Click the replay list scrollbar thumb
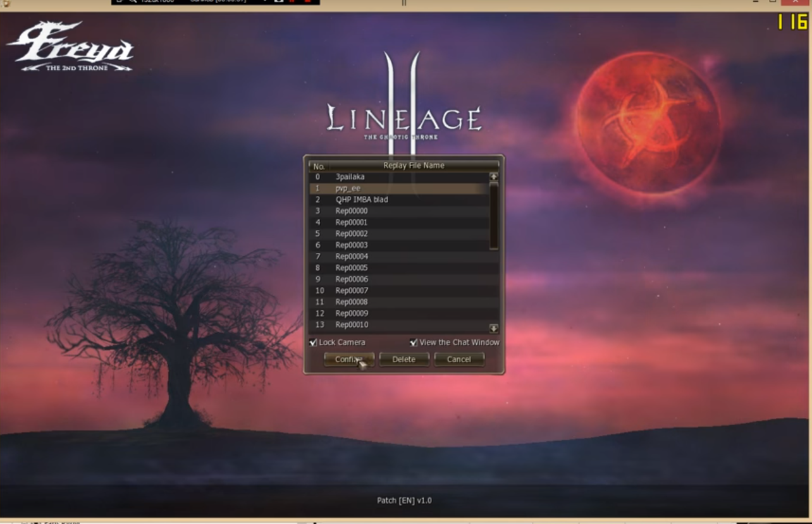Viewport: 812px width, 524px height. (x=494, y=215)
